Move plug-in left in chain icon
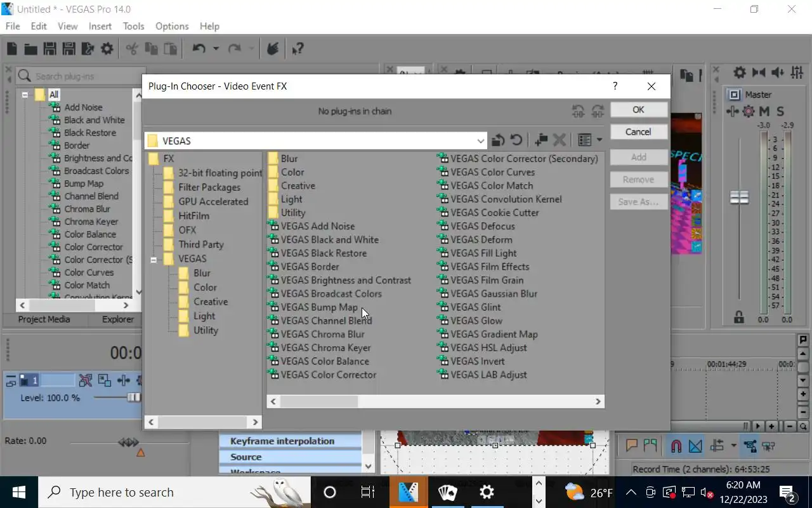The image size is (812, 508). click(578, 111)
